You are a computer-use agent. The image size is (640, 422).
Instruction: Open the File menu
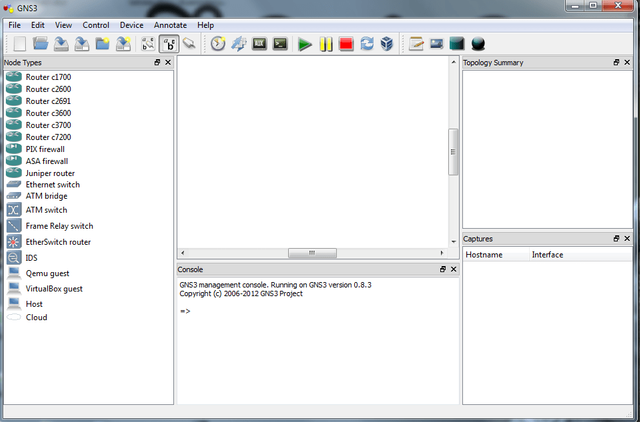(x=14, y=25)
